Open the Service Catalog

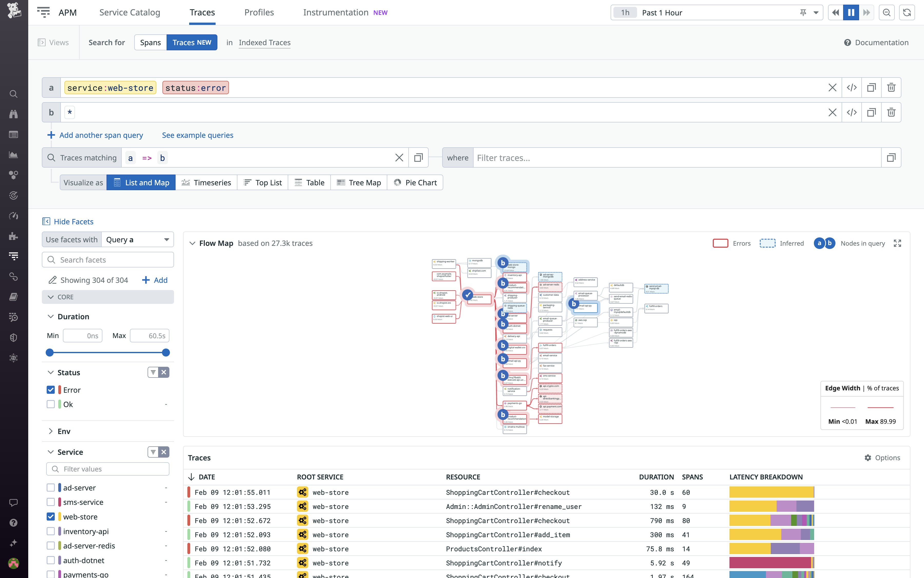[x=130, y=12]
